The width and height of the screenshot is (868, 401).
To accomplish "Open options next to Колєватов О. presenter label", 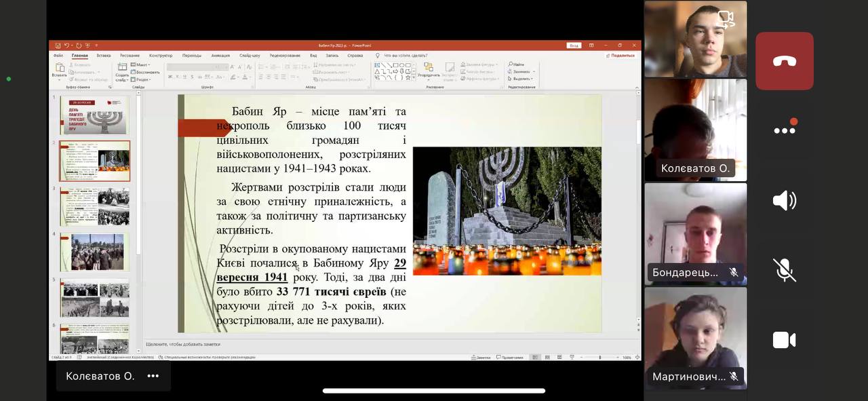I will [153, 376].
